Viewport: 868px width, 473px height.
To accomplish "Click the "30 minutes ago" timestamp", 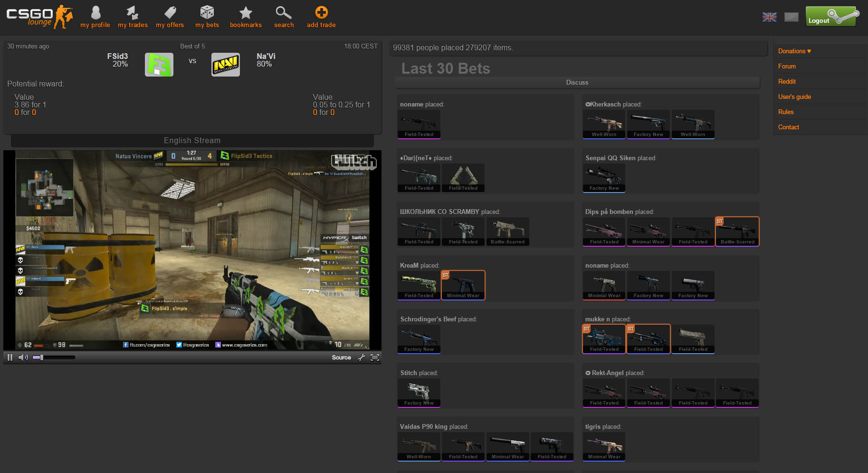I will click(x=28, y=47).
